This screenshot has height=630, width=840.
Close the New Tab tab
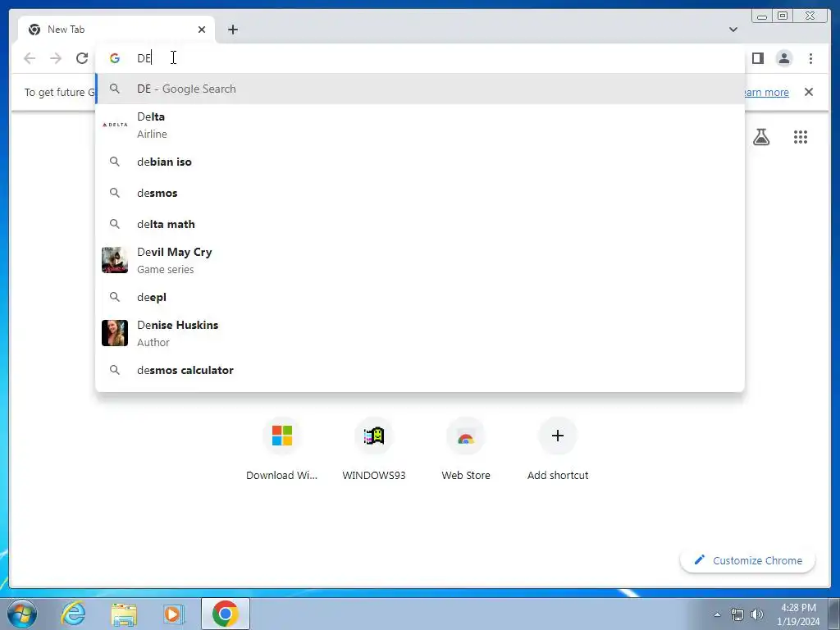tap(202, 30)
